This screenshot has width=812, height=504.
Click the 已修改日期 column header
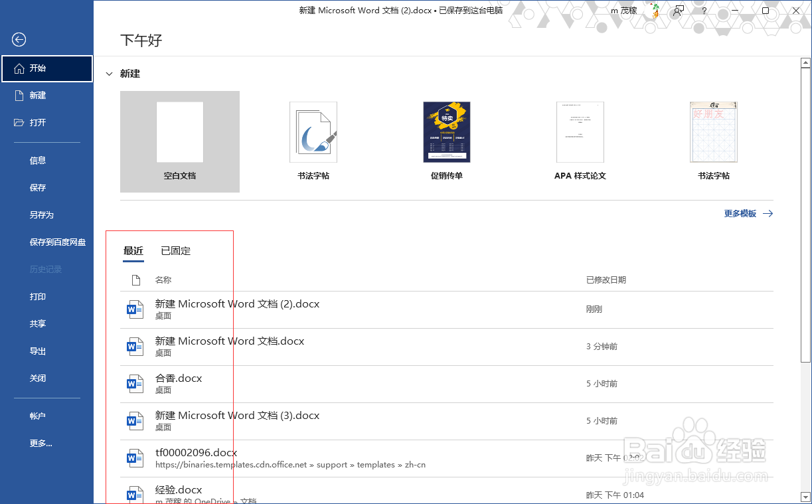pyautogui.click(x=606, y=280)
